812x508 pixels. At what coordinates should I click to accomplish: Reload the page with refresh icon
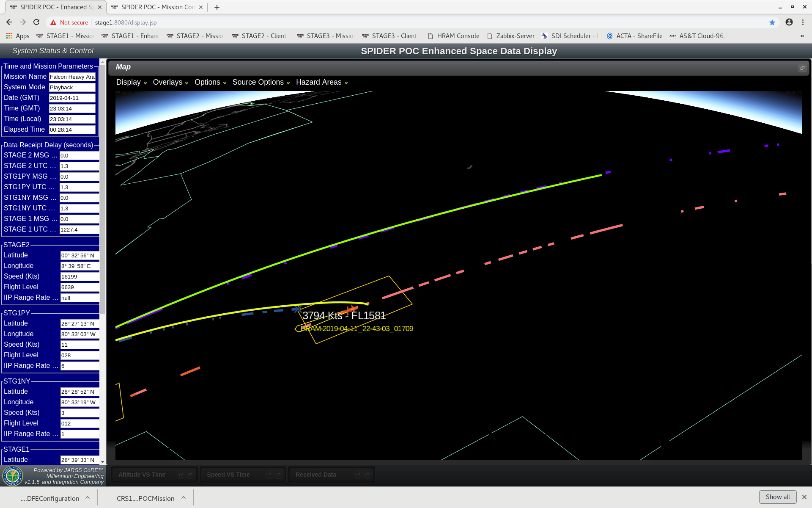[36, 22]
